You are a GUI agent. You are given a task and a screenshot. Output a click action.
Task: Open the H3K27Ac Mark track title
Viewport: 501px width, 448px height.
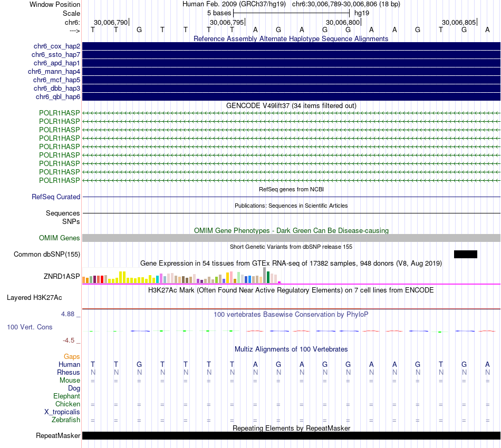[x=291, y=290]
